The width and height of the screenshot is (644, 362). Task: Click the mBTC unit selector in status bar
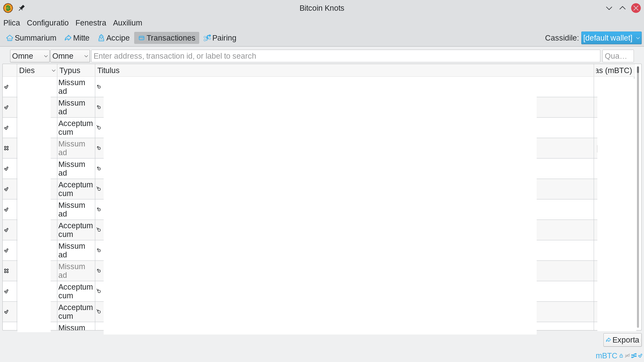(x=606, y=356)
